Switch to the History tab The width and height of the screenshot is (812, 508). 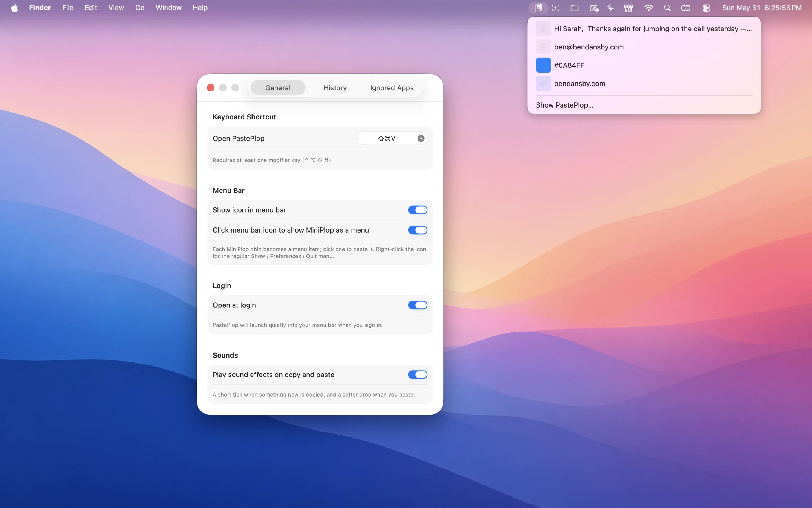pyautogui.click(x=335, y=88)
